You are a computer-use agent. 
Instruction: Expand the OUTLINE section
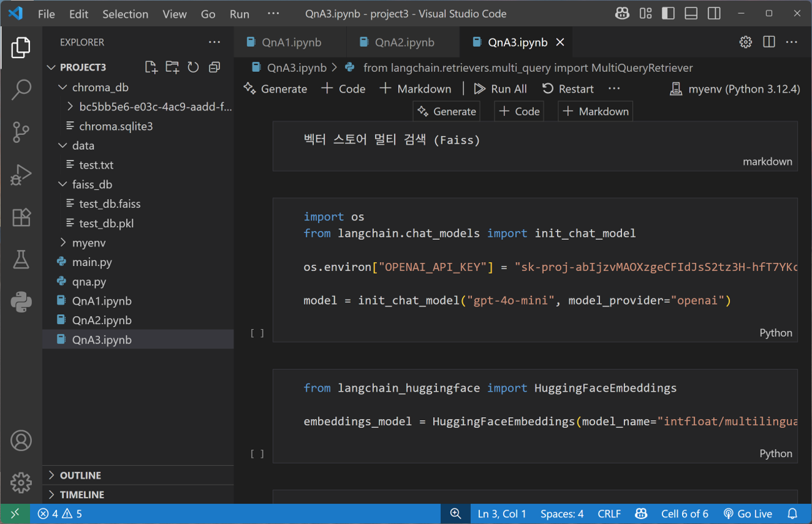point(138,475)
